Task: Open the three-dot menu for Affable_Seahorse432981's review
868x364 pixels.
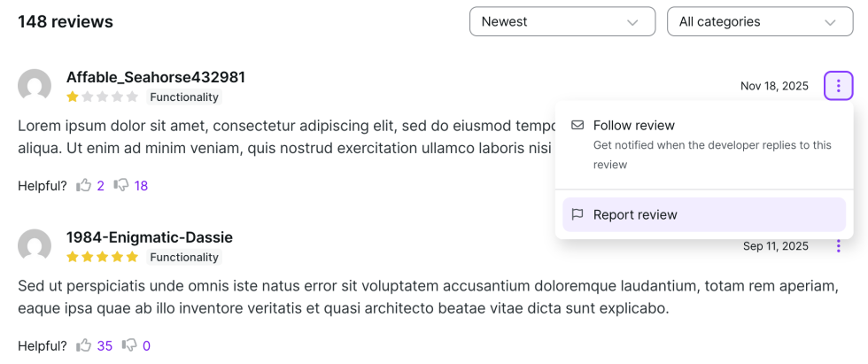Action: point(838,86)
